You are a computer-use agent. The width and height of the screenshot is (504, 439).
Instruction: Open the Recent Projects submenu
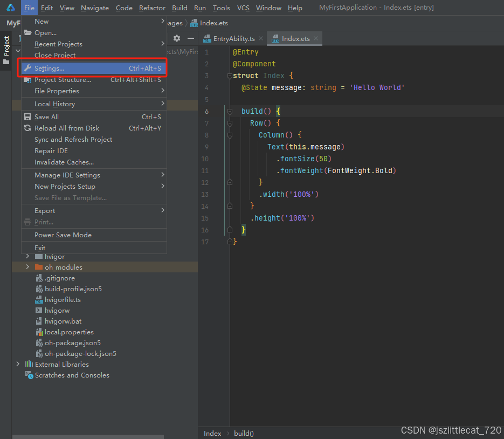pyautogui.click(x=58, y=44)
